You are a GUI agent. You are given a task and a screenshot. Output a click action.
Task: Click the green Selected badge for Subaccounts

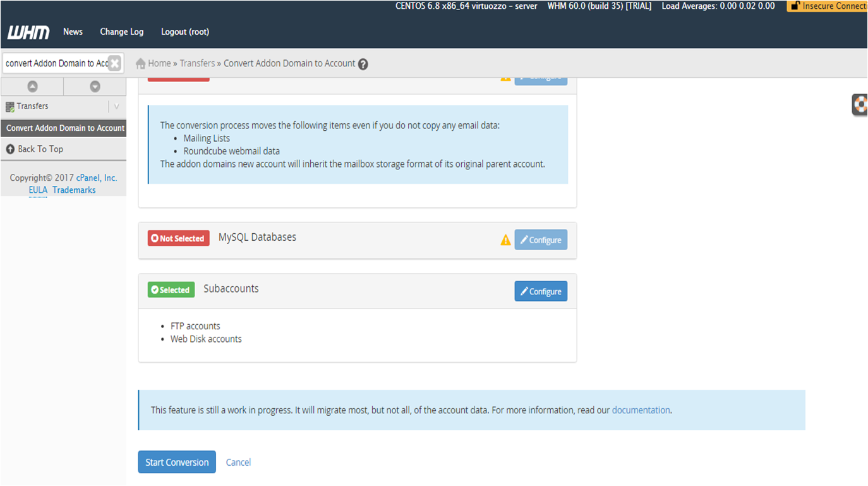[171, 289]
